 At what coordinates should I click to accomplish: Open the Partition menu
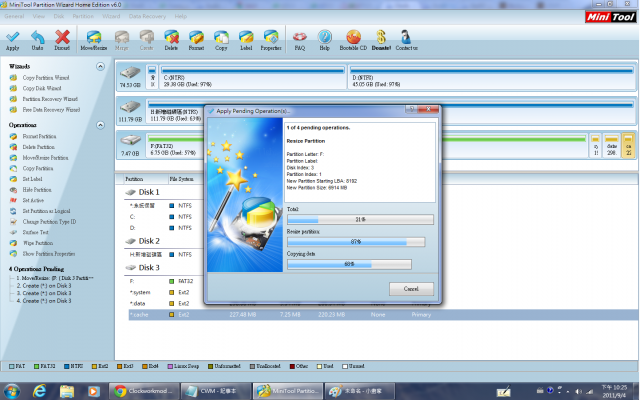point(83,16)
